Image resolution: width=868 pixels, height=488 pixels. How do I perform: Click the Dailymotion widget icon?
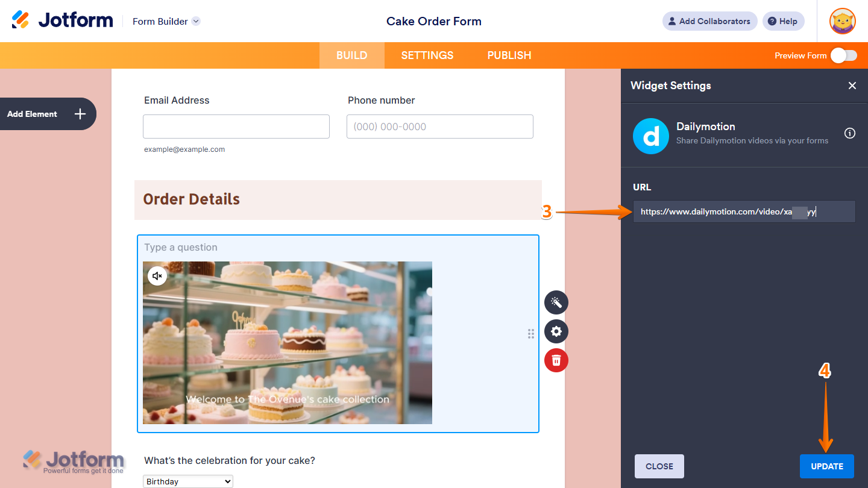(x=650, y=136)
